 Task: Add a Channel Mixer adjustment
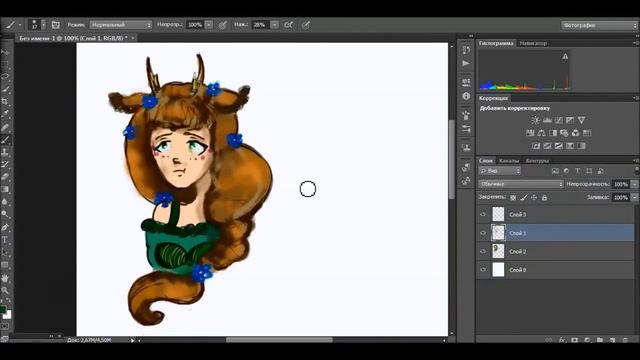576,133
